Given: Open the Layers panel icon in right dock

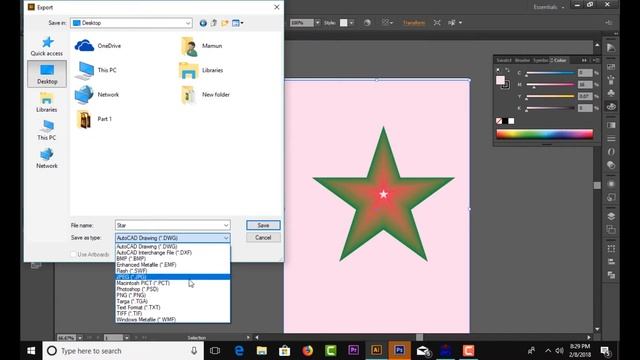Looking at the screenshot, I should (x=611, y=216).
